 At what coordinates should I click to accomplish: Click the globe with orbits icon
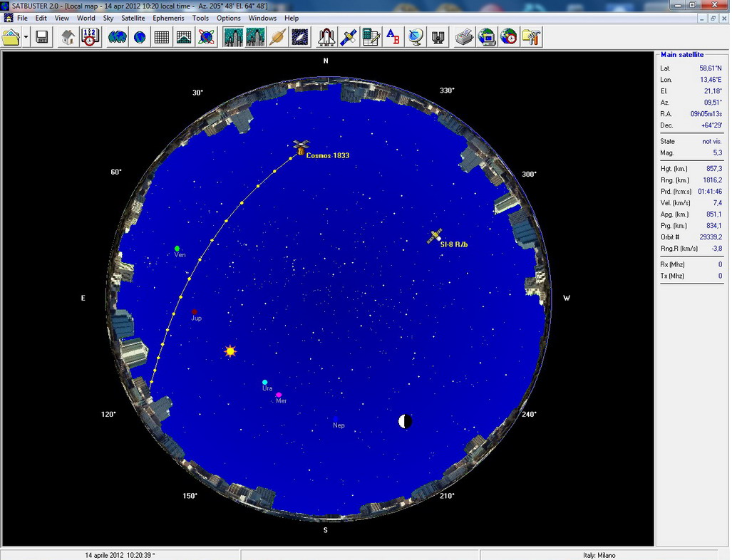pyautogui.click(x=206, y=37)
